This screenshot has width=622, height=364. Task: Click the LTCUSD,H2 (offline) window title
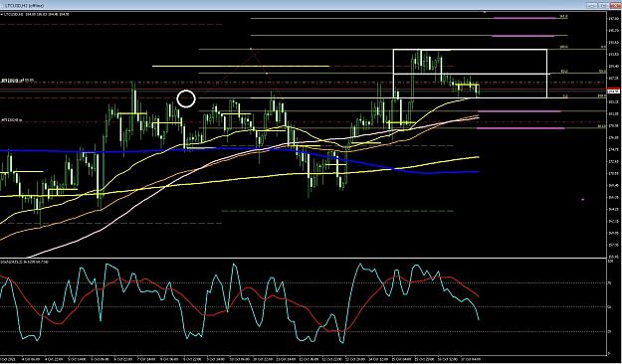26,6
